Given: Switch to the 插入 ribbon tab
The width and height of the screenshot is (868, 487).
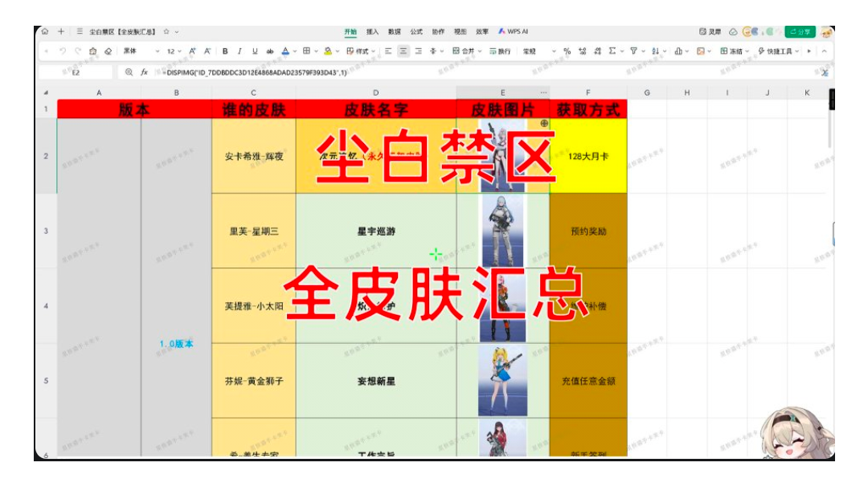Looking at the screenshot, I should pyautogui.click(x=372, y=32).
